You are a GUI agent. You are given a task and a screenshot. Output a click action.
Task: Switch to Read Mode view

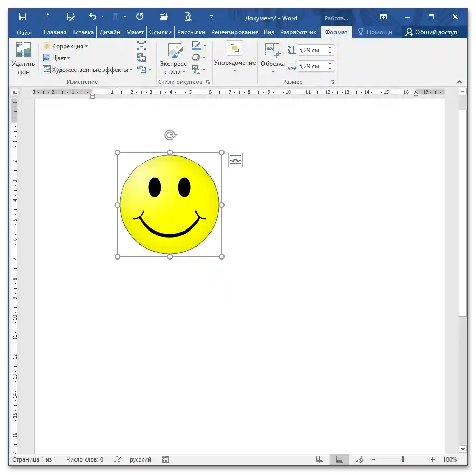tap(319, 459)
